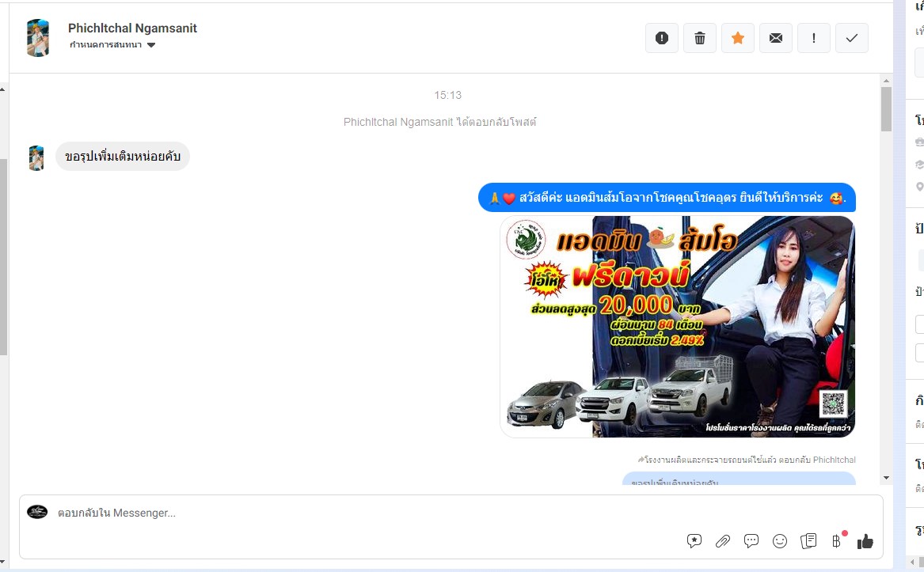
Task: Open the document templates icon
Action: pyautogui.click(x=808, y=541)
